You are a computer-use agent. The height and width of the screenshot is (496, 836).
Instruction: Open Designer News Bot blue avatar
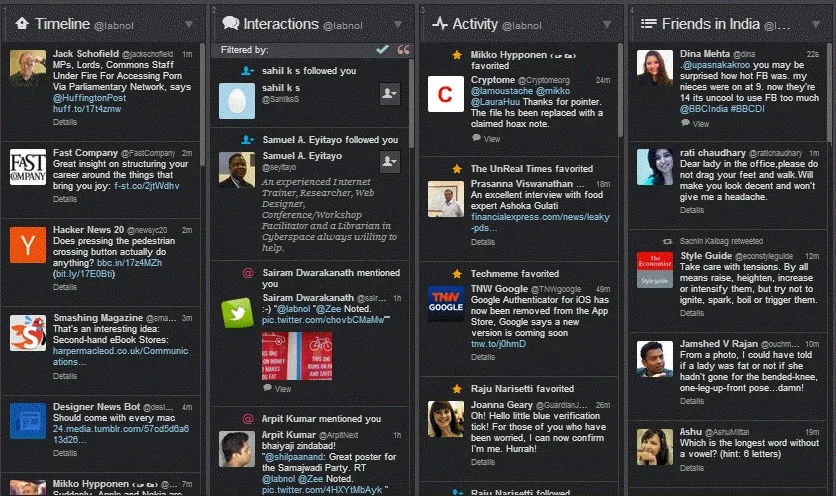(x=28, y=421)
